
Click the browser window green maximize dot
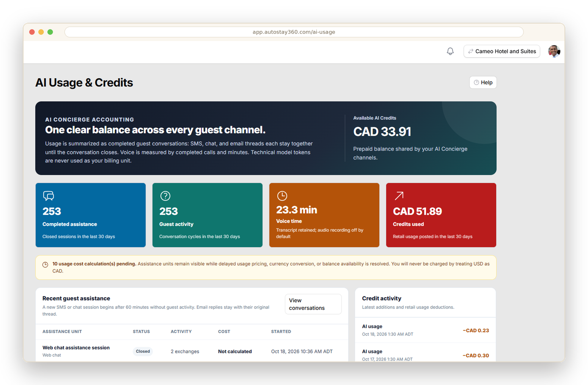pyautogui.click(x=50, y=32)
